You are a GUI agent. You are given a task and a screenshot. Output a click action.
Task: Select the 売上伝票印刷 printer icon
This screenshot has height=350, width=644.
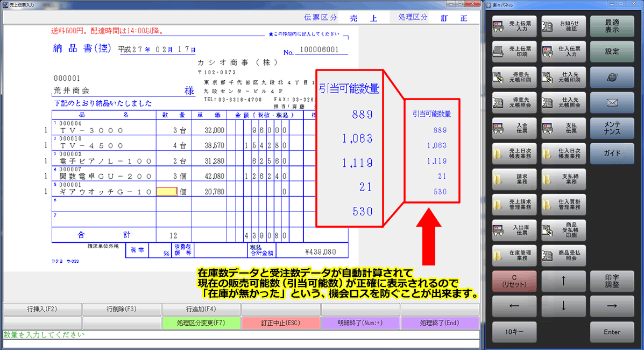514,51
